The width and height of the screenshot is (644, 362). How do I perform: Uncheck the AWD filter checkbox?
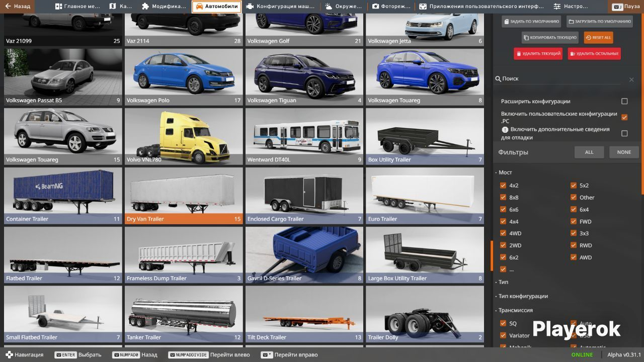tap(574, 257)
